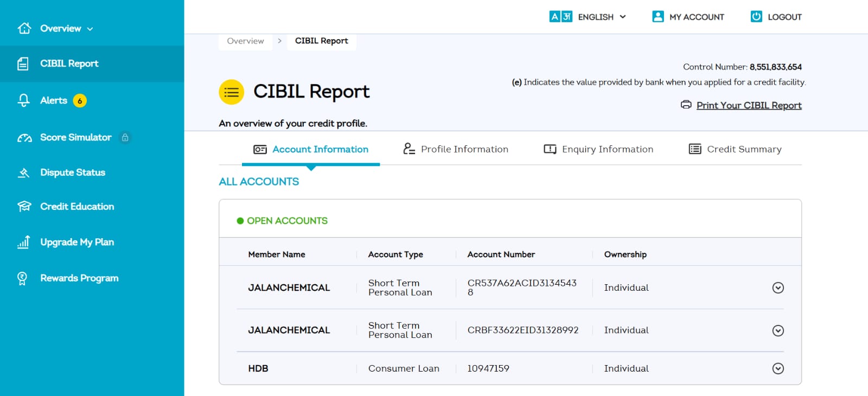Image resolution: width=868 pixels, height=396 pixels.
Task: Click the LOGOUT button
Action: pyautogui.click(x=776, y=17)
